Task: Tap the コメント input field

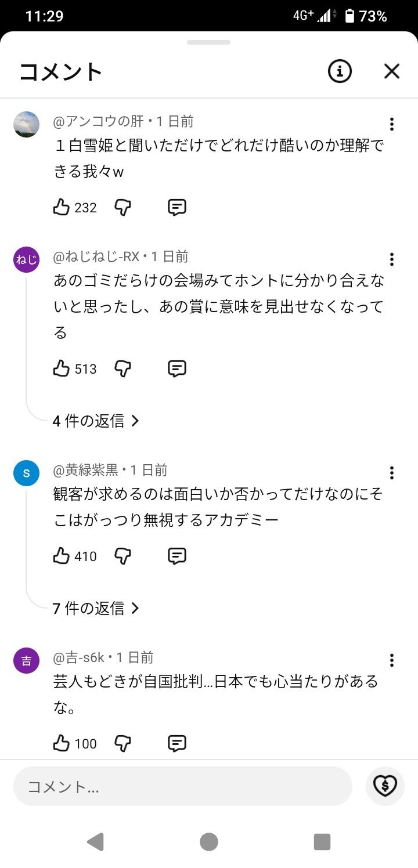Action: tap(182, 786)
